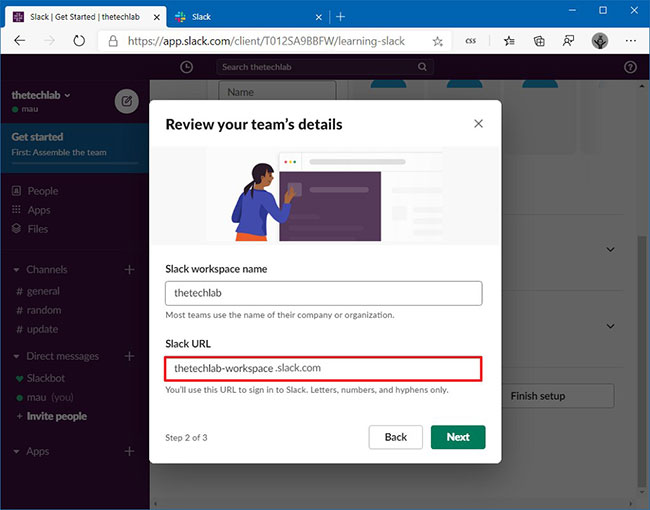Click the browser address bar URL
Viewport: 650px width, 510px height.
(x=266, y=41)
